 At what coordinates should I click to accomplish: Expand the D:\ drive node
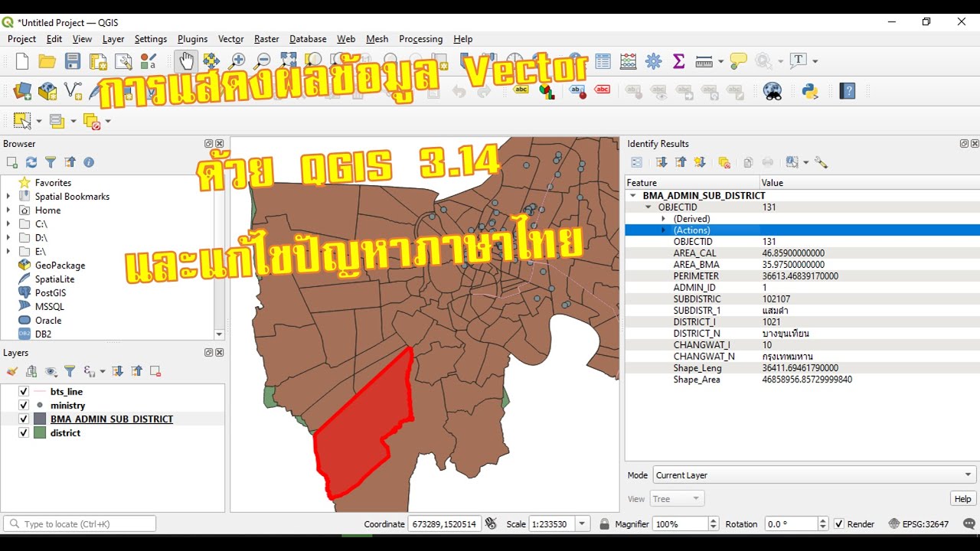pyautogui.click(x=8, y=238)
